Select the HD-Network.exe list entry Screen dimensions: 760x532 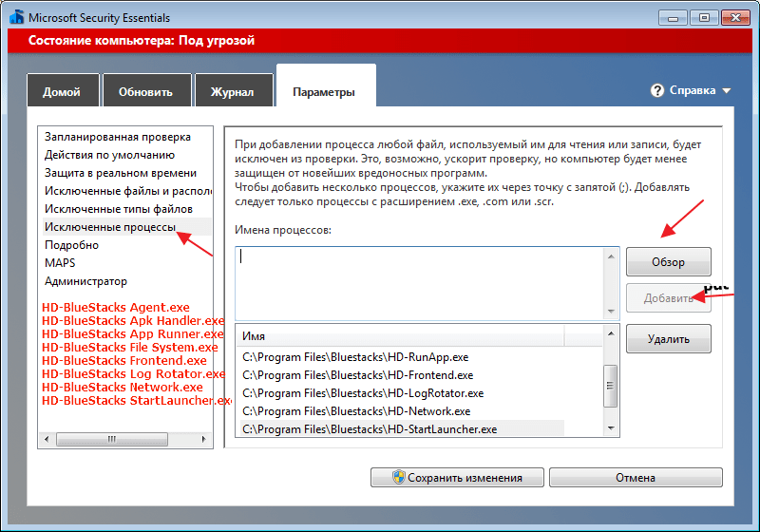point(402,410)
